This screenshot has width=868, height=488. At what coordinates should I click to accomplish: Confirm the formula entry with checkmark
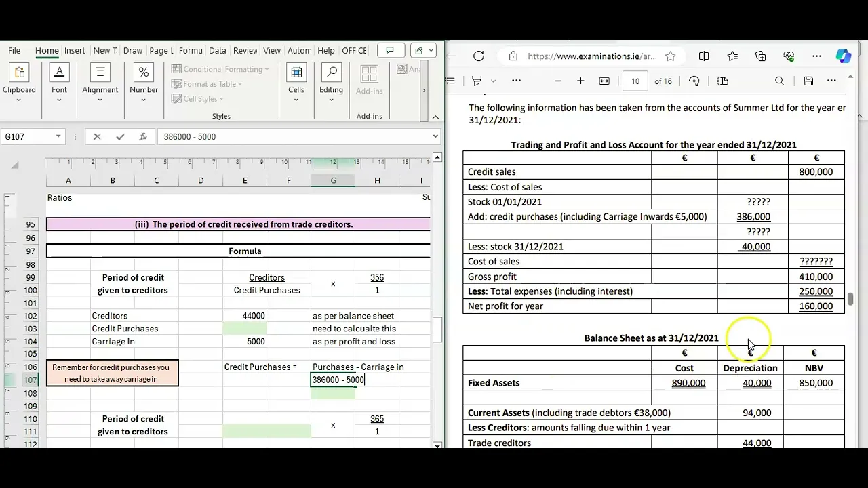(x=120, y=136)
